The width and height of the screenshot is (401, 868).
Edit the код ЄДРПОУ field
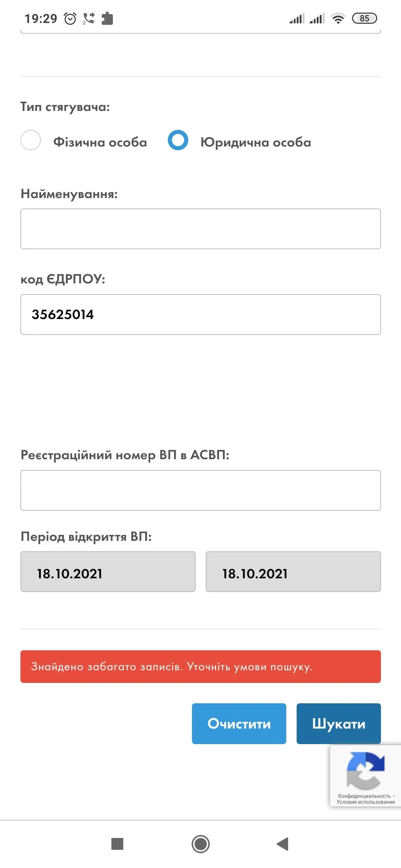tap(200, 315)
